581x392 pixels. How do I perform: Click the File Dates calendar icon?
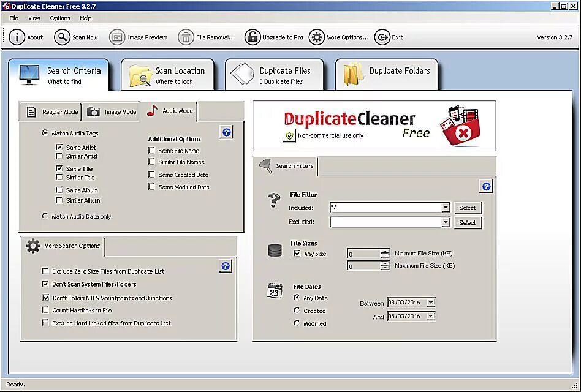click(275, 290)
